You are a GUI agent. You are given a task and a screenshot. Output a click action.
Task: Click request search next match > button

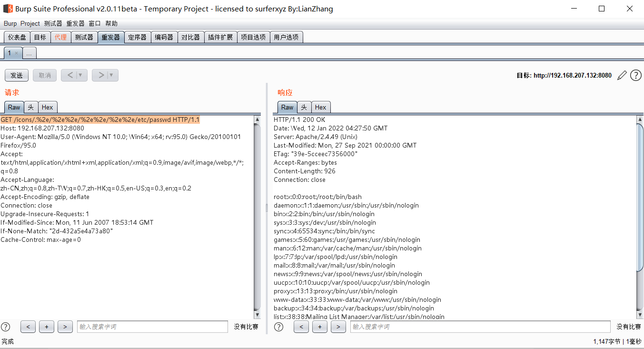pyautogui.click(x=65, y=327)
